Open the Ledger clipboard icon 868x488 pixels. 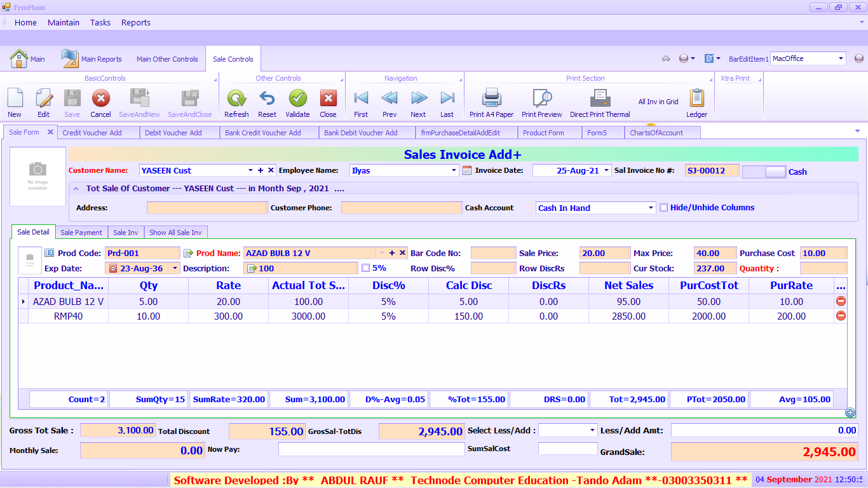click(697, 98)
